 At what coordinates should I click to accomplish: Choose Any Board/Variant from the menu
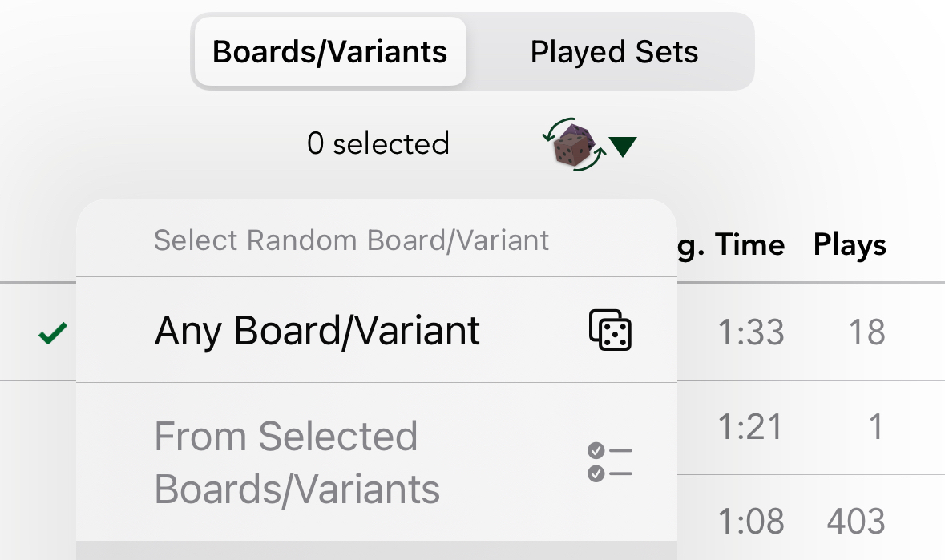tap(317, 330)
